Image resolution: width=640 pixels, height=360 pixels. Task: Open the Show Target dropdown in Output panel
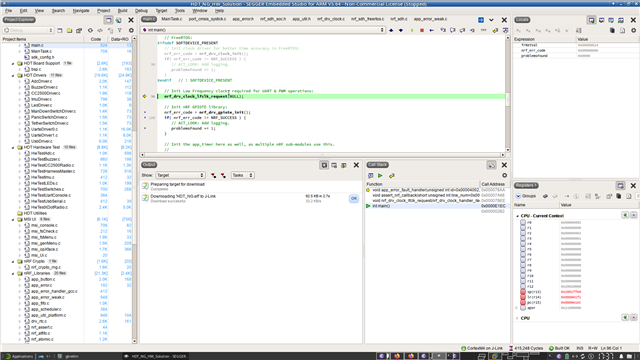click(x=180, y=175)
